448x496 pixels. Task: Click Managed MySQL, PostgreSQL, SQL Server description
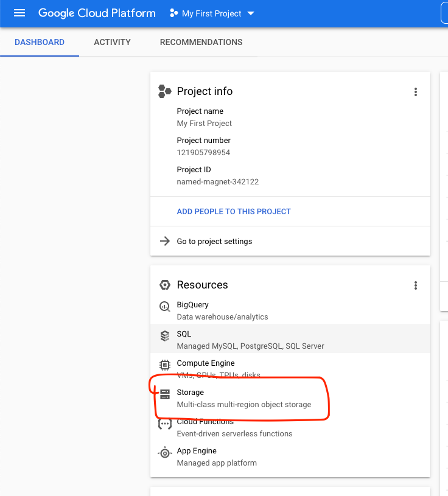coord(250,346)
